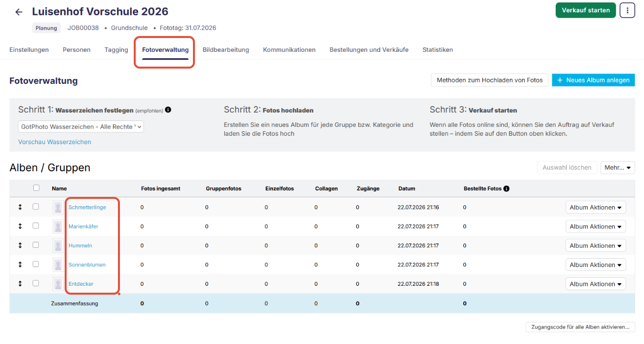644x344 pixels.
Task: Click the Zugänge column header
Action: point(368,189)
